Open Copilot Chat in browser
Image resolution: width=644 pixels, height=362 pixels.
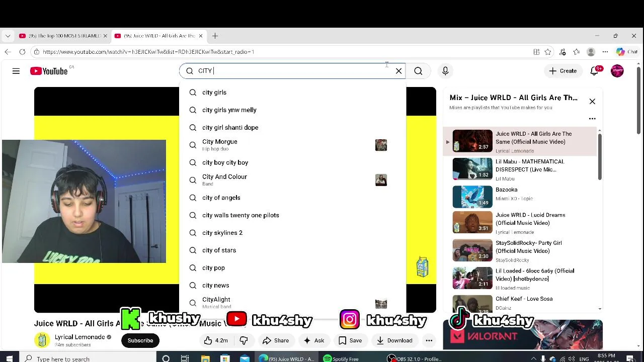tap(627, 52)
